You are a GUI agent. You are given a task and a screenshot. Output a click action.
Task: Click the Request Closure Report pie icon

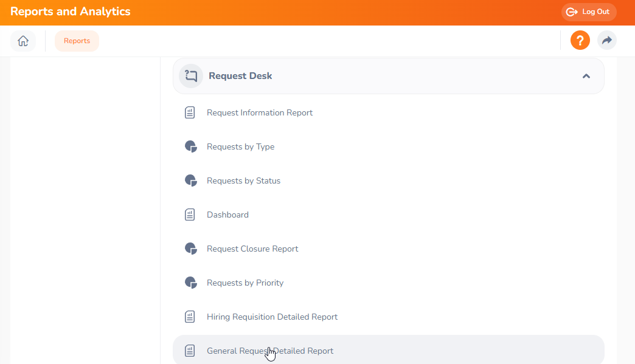pos(190,249)
